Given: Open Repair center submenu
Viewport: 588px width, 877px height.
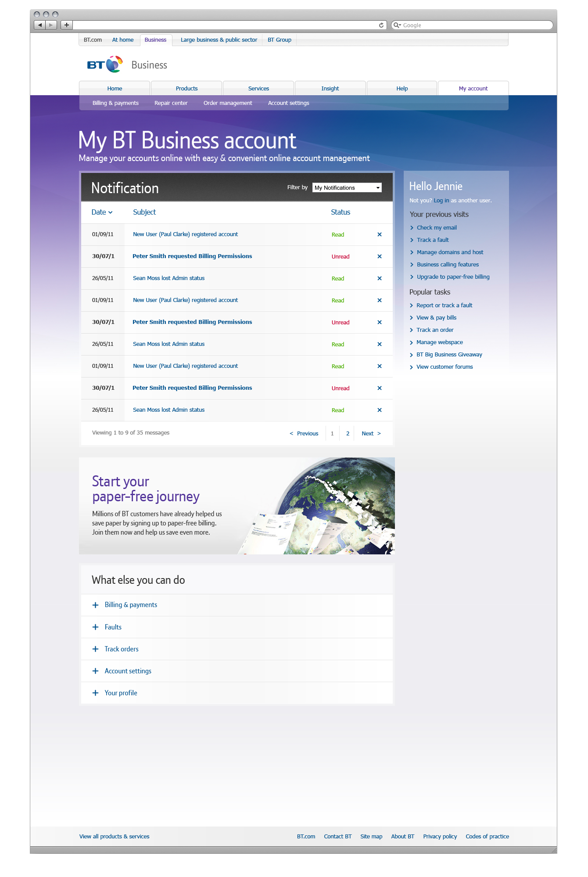Looking at the screenshot, I should pyautogui.click(x=171, y=103).
